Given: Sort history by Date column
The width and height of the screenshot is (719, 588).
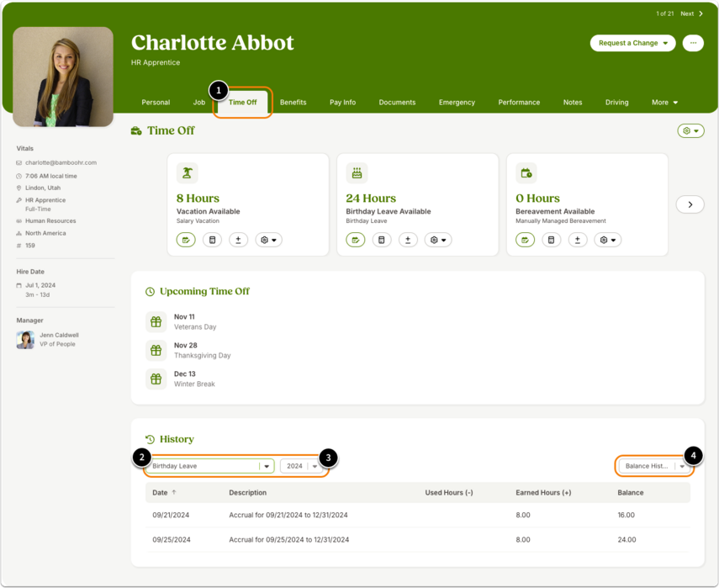Looking at the screenshot, I should (x=164, y=493).
